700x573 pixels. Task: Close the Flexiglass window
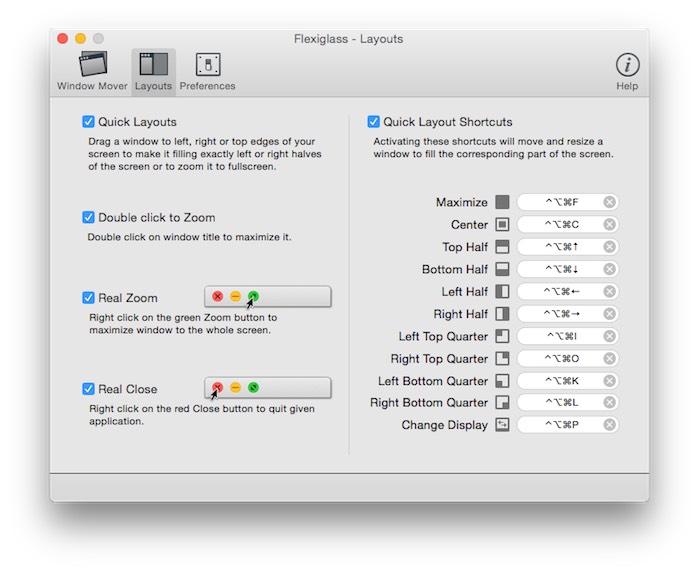[x=62, y=39]
